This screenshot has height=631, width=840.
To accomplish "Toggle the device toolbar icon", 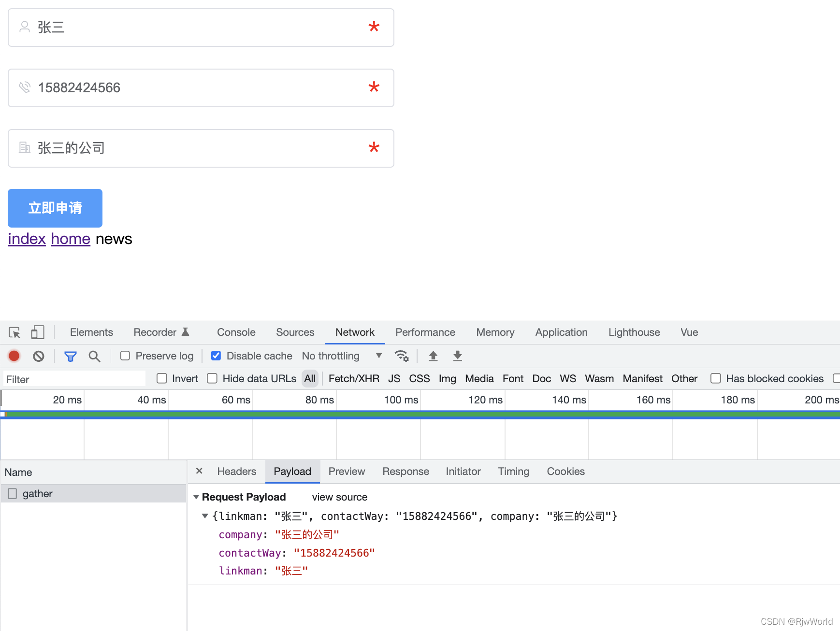I will (x=38, y=332).
